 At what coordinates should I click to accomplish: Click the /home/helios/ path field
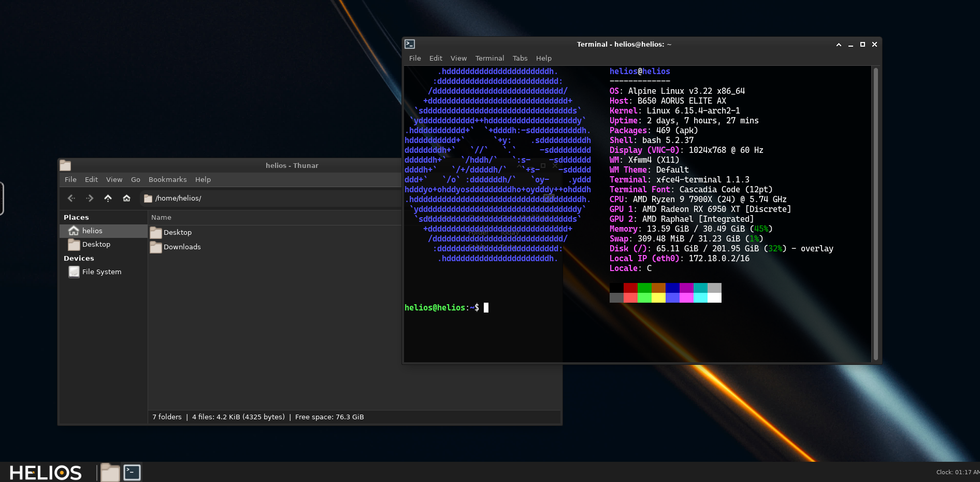point(272,198)
